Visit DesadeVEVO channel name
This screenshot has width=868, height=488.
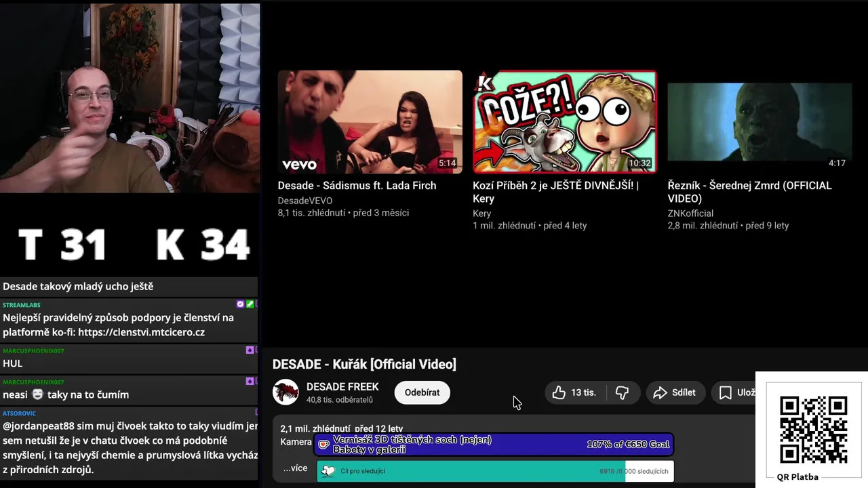pyautogui.click(x=304, y=201)
